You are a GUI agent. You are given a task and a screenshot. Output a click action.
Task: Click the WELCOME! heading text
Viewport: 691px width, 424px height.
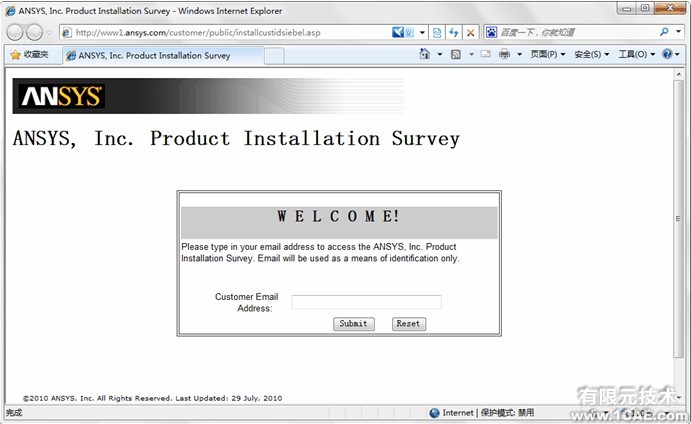click(x=339, y=216)
